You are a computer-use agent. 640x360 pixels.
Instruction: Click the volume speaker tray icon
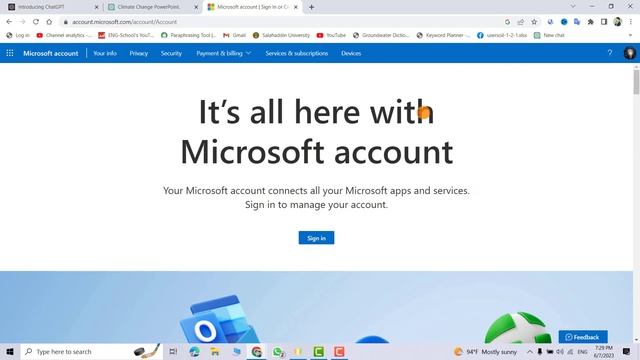tap(560, 351)
